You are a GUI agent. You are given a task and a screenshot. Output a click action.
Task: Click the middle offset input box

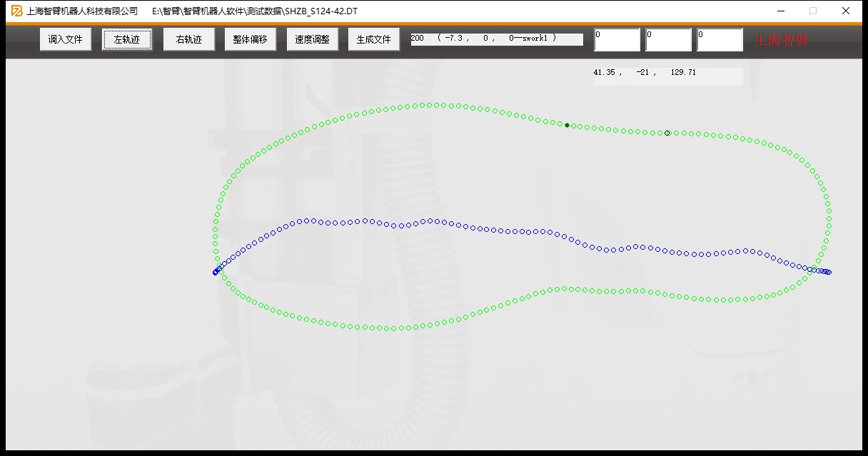(668, 40)
